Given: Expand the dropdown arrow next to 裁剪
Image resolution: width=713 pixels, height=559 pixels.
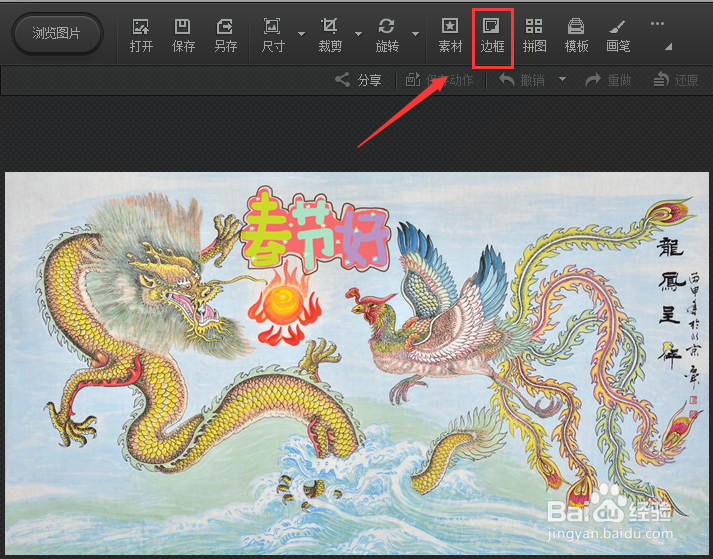Looking at the screenshot, I should pos(358,34).
